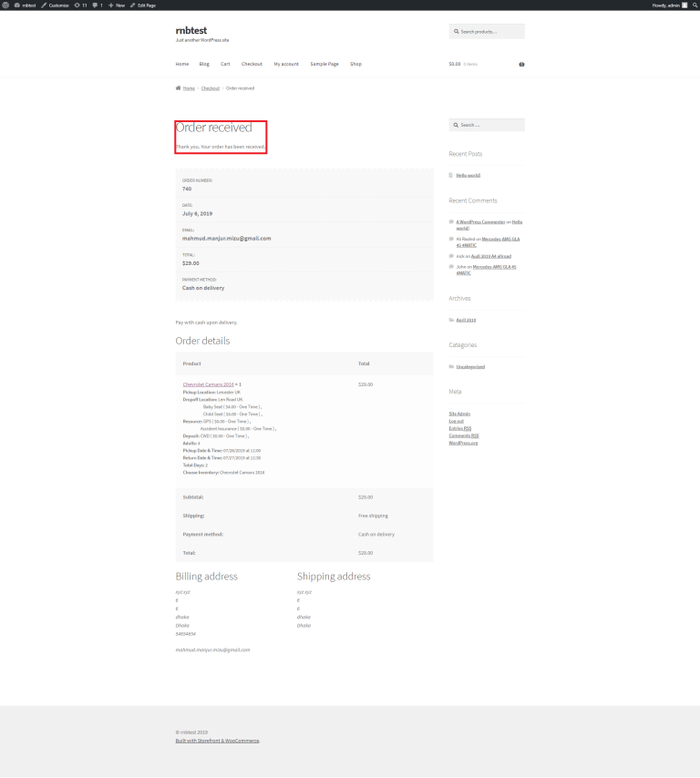Image resolution: width=700 pixels, height=778 pixels.
Task: Click the Site Admin meta link
Action: (459, 414)
